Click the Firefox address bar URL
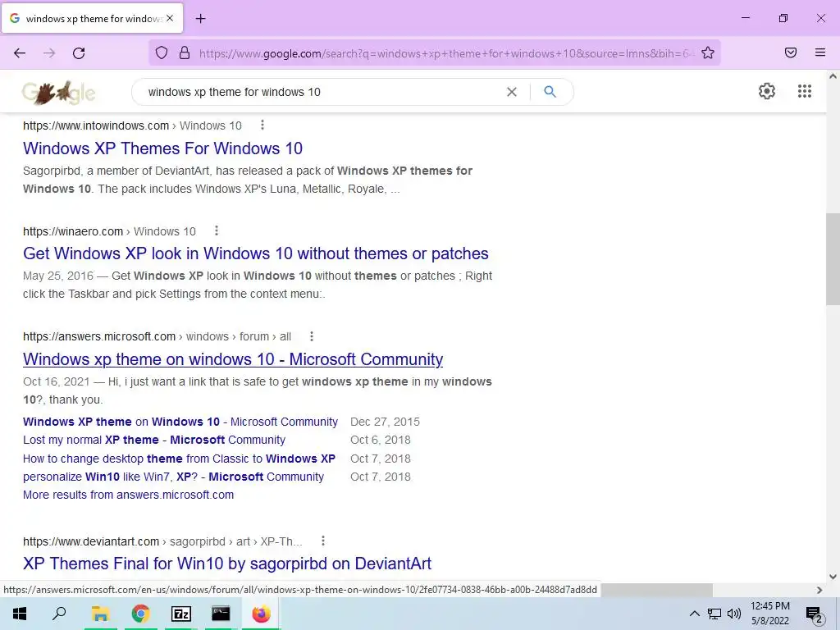Image resolution: width=840 pixels, height=630 pixels. click(x=445, y=53)
